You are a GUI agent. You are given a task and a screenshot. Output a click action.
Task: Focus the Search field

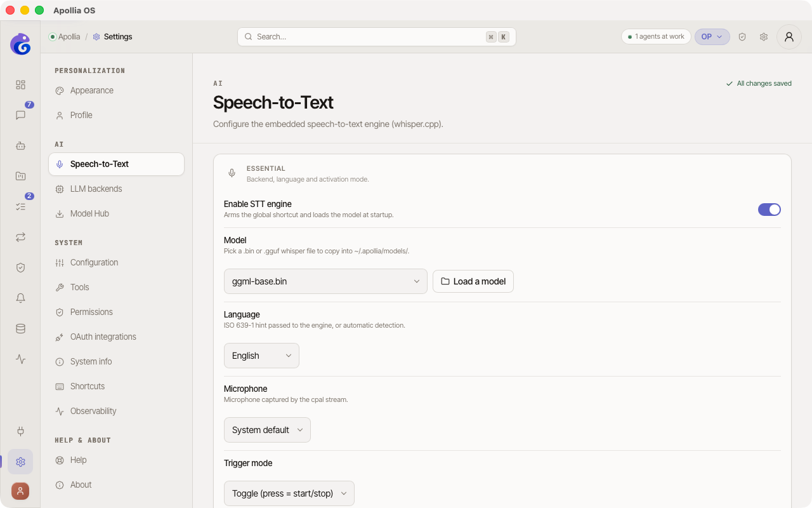coord(377,37)
